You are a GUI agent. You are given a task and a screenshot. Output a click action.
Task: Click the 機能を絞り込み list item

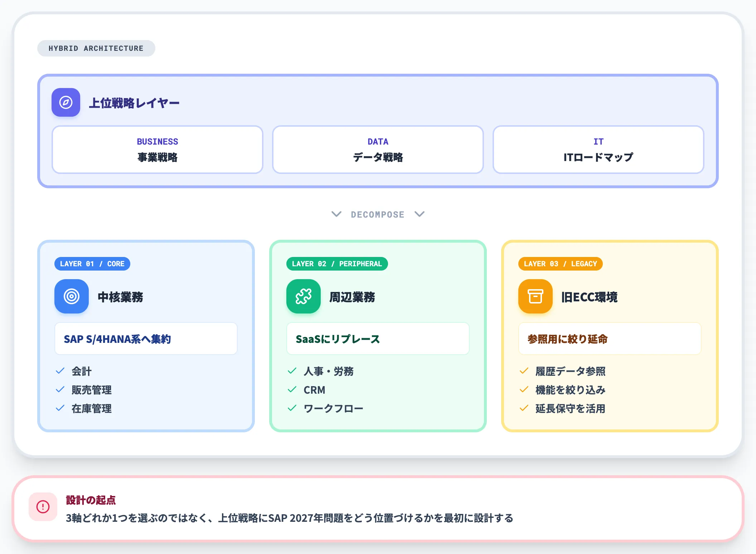tap(571, 390)
